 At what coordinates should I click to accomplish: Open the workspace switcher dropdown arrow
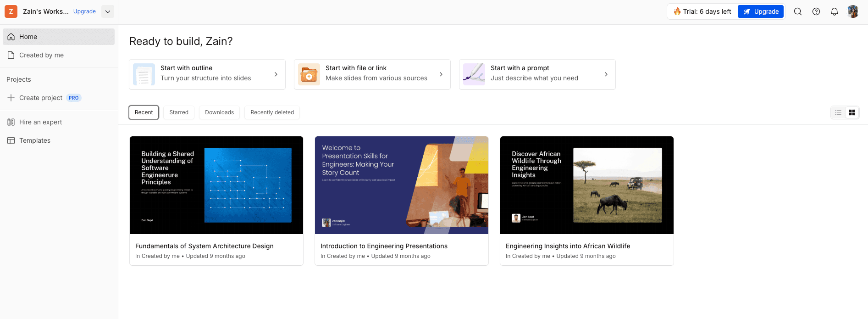click(108, 11)
